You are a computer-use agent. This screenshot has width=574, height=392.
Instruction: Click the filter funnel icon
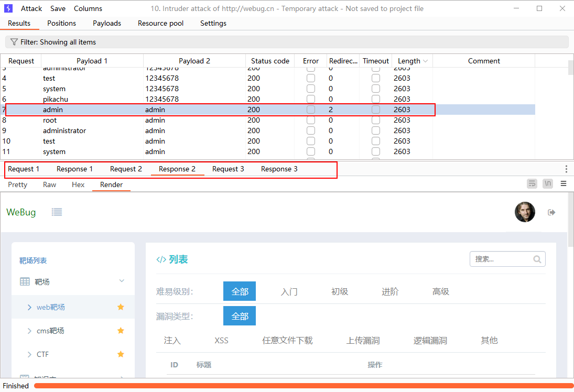14,42
